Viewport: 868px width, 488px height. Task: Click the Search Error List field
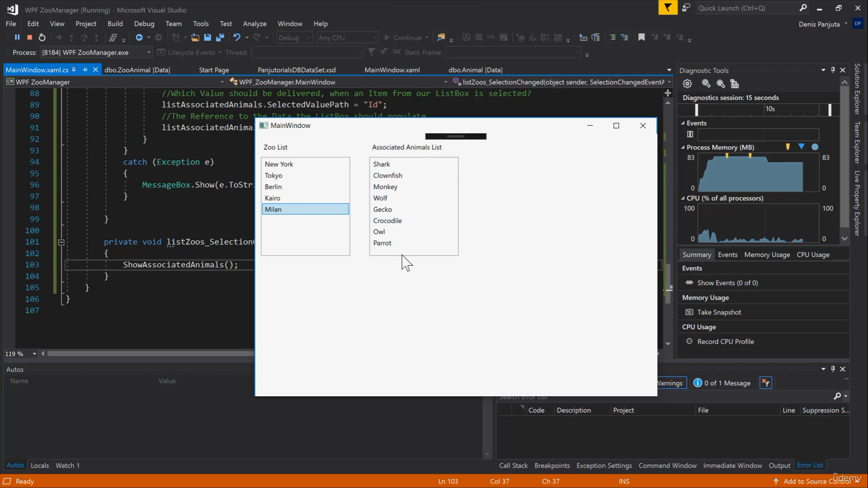click(x=665, y=396)
